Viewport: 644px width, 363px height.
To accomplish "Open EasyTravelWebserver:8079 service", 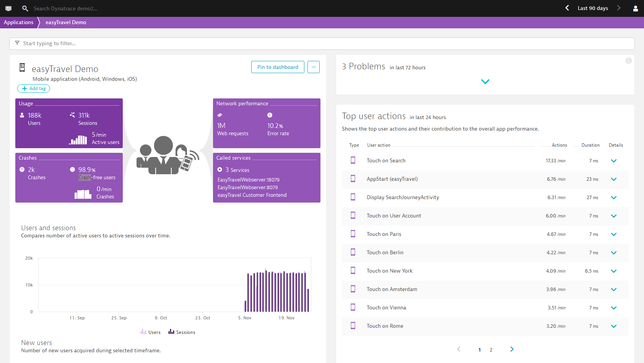I will point(248,187).
